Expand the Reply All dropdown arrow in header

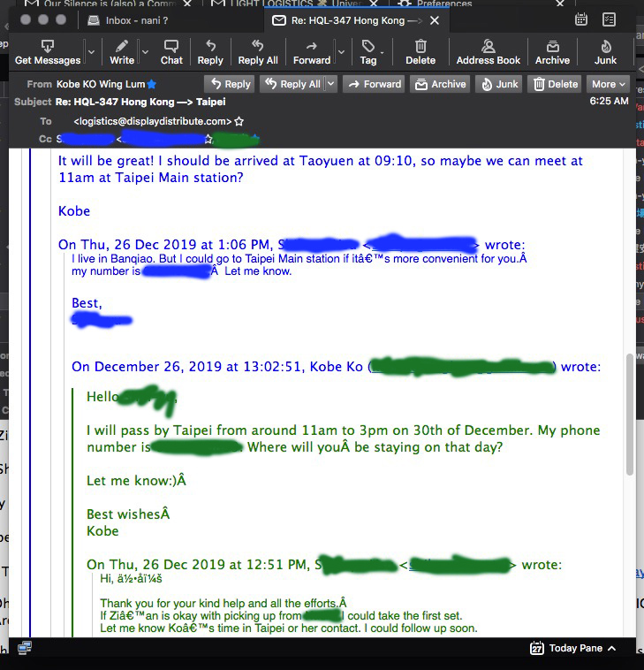coord(331,84)
